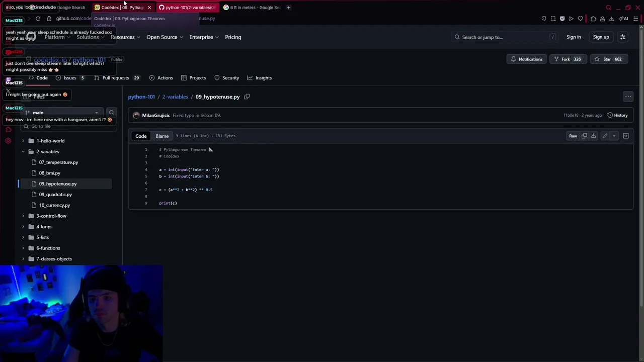This screenshot has width=644, height=362.
Task: Open the three-dot file actions menu
Action: point(628,97)
